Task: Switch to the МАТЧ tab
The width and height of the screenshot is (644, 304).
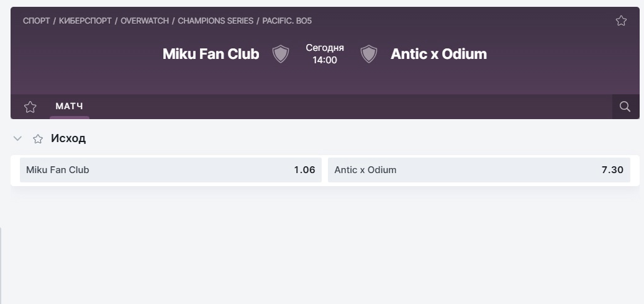Action: (x=70, y=106)
